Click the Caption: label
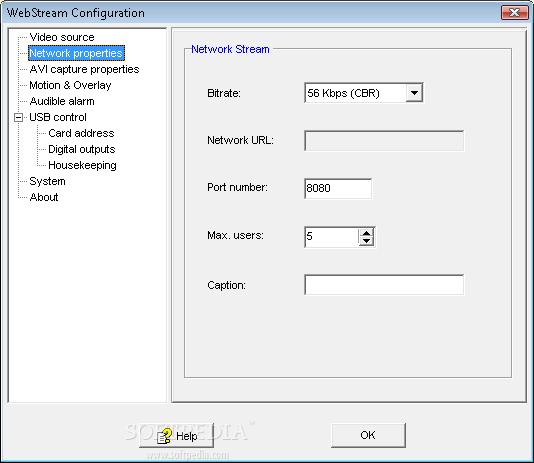The image size is (534, 463). tap(226, 285)
